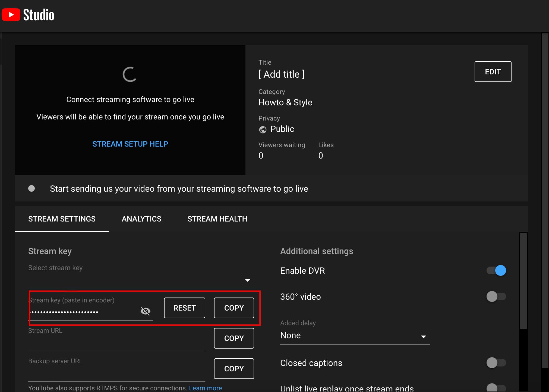The image size is (549, 392).
Task: Open the Stream Health tab
Action: (217, 219)
